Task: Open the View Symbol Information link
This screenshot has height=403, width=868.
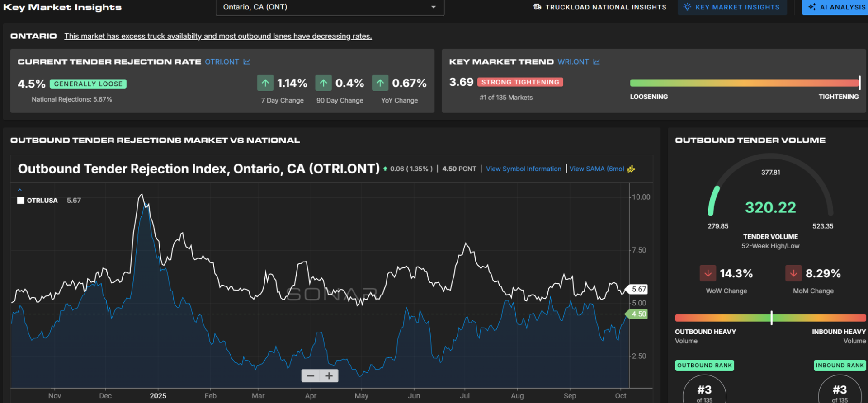Action: pos(524,169)
